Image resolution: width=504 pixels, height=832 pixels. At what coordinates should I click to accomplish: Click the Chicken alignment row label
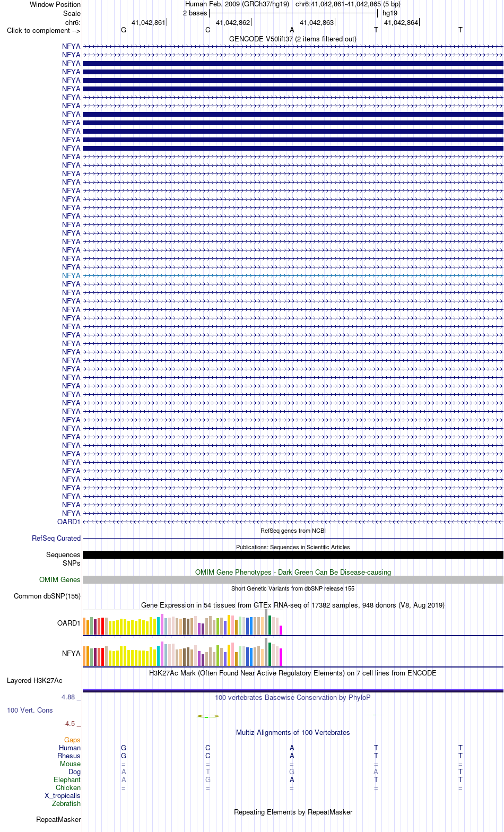(68, 787)
